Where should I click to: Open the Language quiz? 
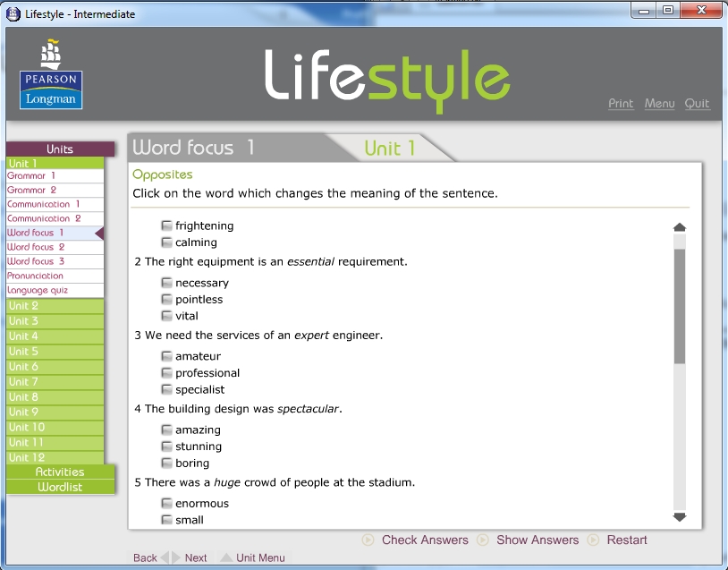point(55,290)
